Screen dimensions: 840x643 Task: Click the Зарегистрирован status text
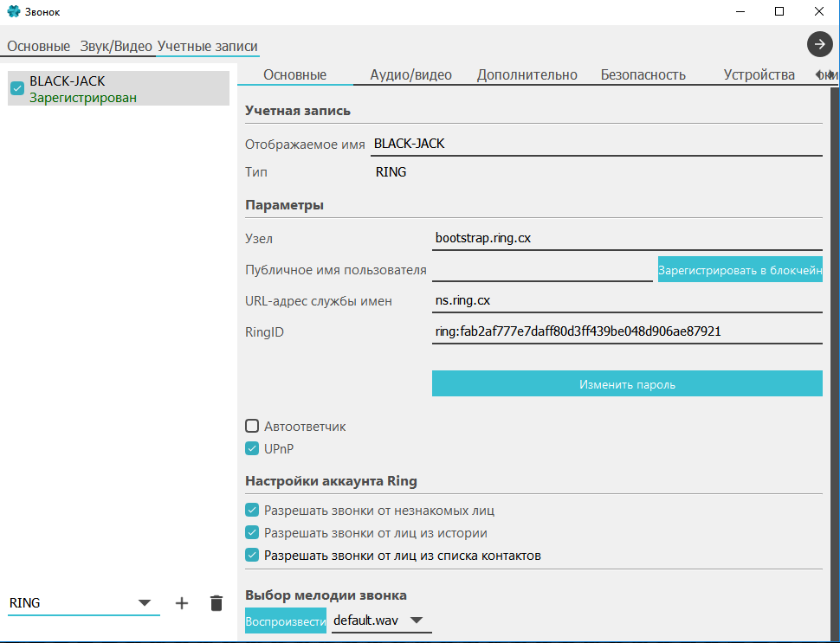(83, 98)
